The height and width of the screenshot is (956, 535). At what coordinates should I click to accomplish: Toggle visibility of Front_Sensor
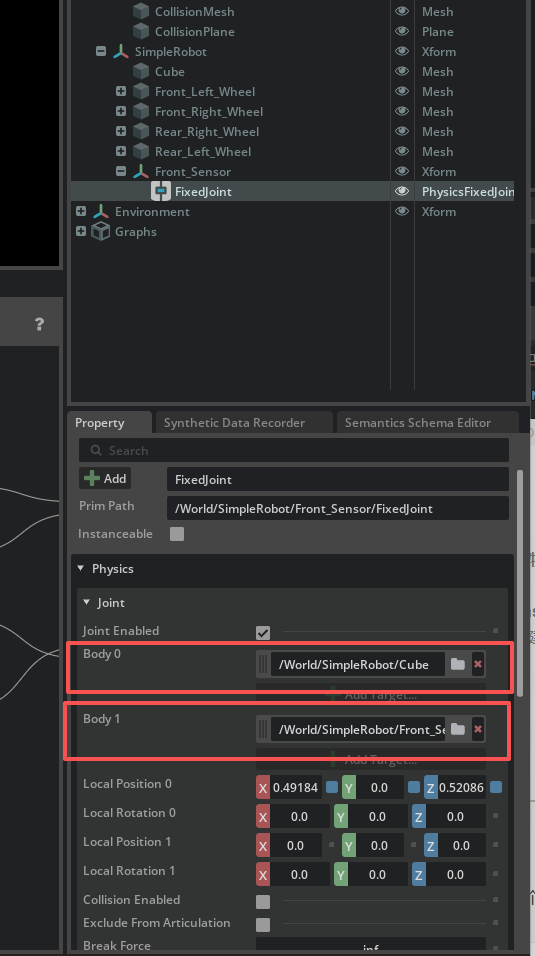tap(401, 172)
